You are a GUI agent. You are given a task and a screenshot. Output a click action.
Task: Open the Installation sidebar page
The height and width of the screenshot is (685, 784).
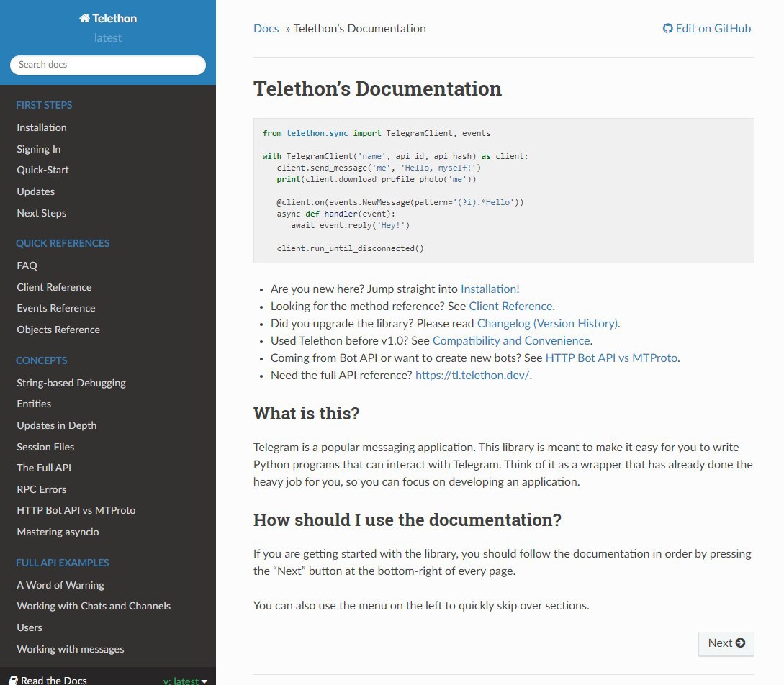(42, 127)
